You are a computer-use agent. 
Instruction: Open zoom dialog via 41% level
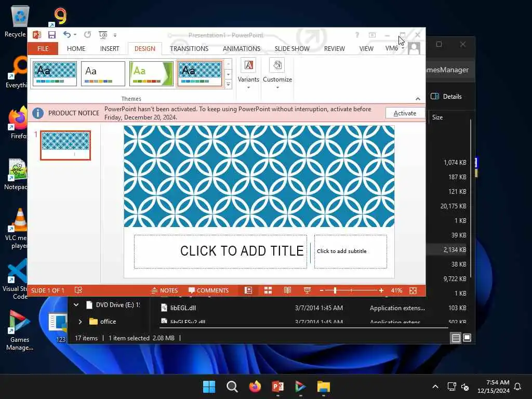click(x=396, y=291)
